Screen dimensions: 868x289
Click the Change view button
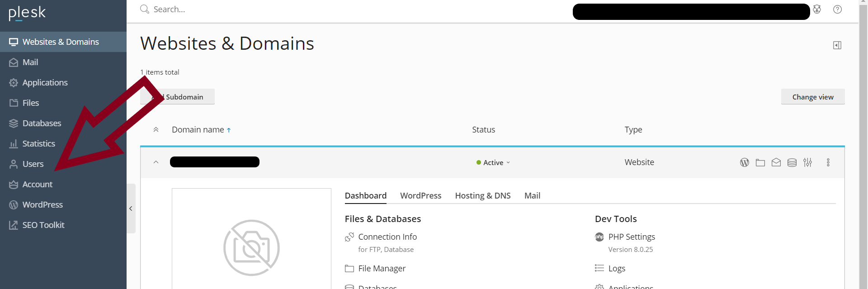(x=813, y=97)
